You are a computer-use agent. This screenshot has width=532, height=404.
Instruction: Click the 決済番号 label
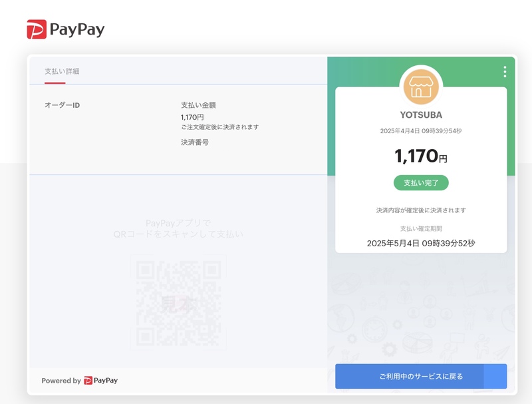[195, 142]
